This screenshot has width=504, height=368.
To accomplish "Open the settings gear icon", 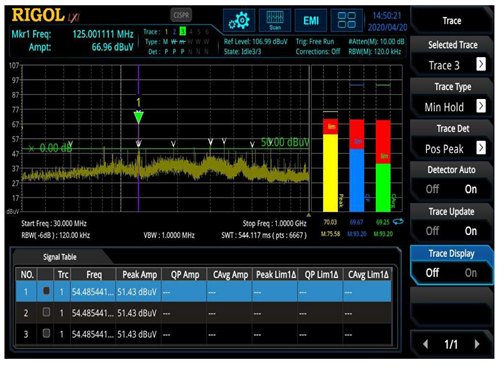I will click(239, 21).
